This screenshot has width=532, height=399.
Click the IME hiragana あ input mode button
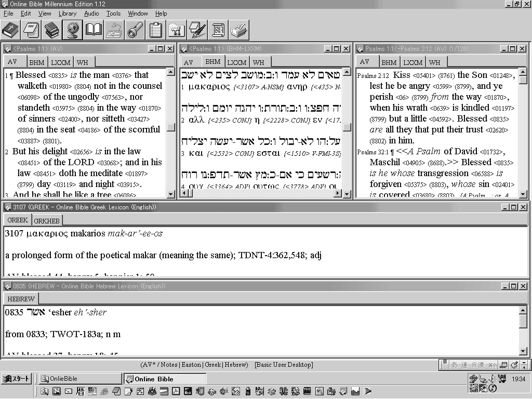coord(455,365)
